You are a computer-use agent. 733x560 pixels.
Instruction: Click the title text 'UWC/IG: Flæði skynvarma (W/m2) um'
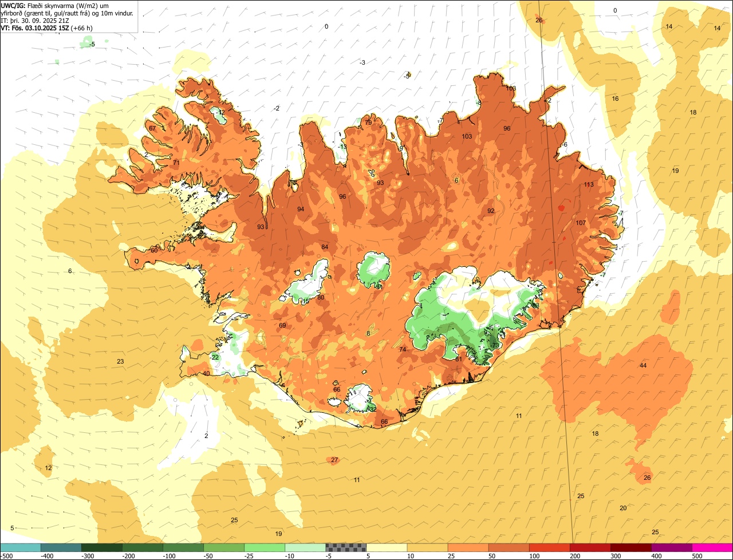(55, 5)
